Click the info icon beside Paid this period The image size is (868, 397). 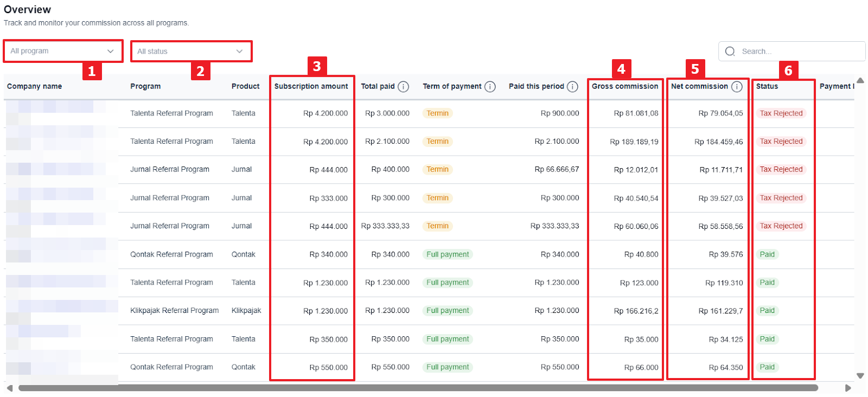[572, 87]
